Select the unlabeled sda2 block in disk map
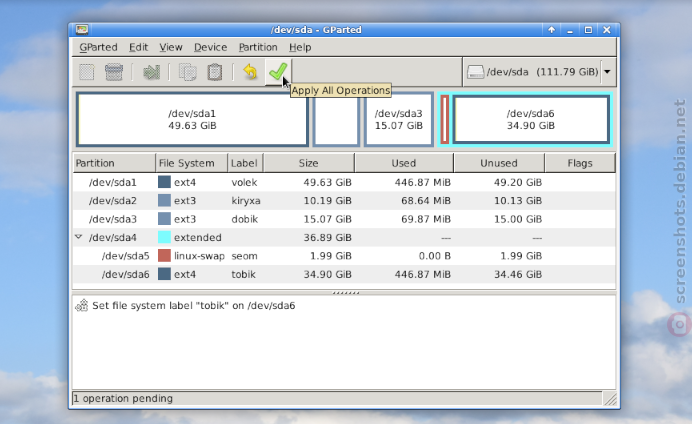Screen dimensions: 692x424 [x=336, y=119]
